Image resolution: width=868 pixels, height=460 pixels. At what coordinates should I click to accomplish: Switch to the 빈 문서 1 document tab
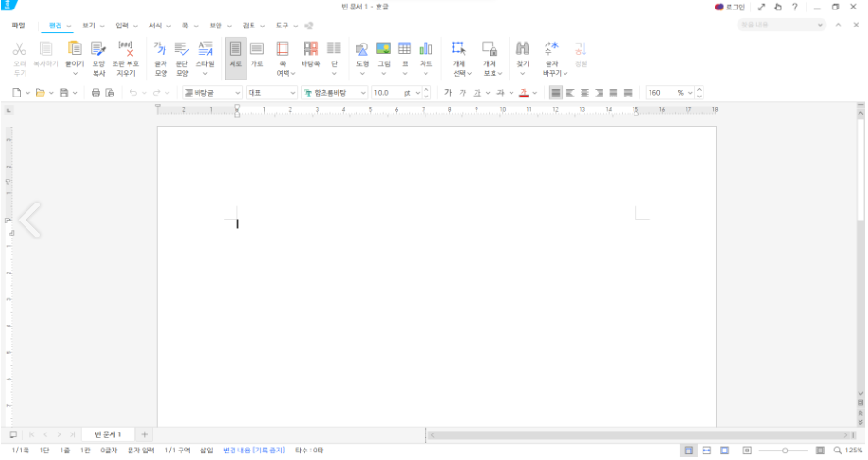(108, 434)
